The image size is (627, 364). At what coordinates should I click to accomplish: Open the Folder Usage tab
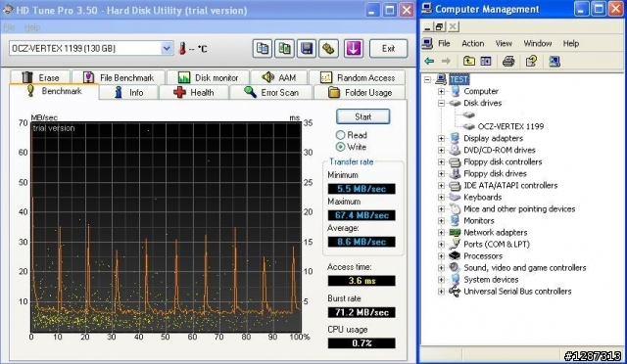point(360,92)
